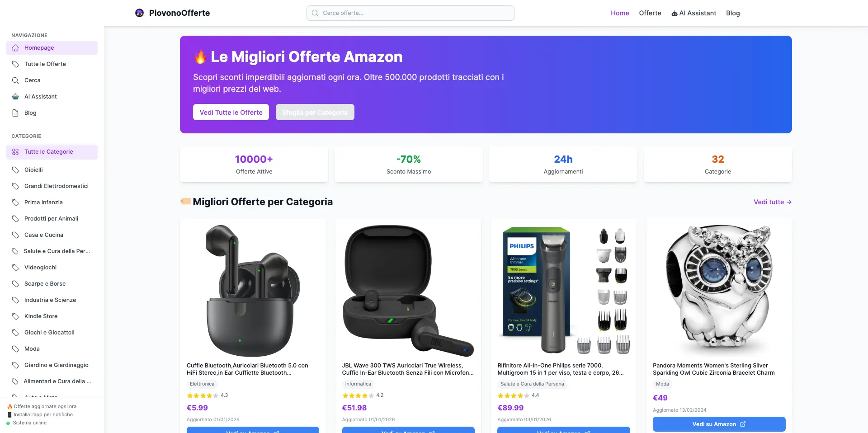Open Offerte in the top navigation
This screenshot has height=433, width=868.
(650, 13)
